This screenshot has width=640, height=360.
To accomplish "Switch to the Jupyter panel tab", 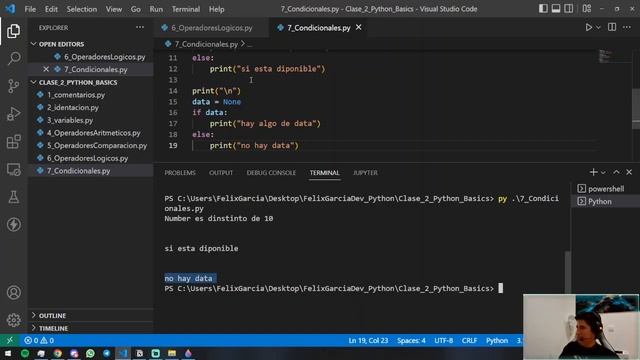I will coord(365,173).
